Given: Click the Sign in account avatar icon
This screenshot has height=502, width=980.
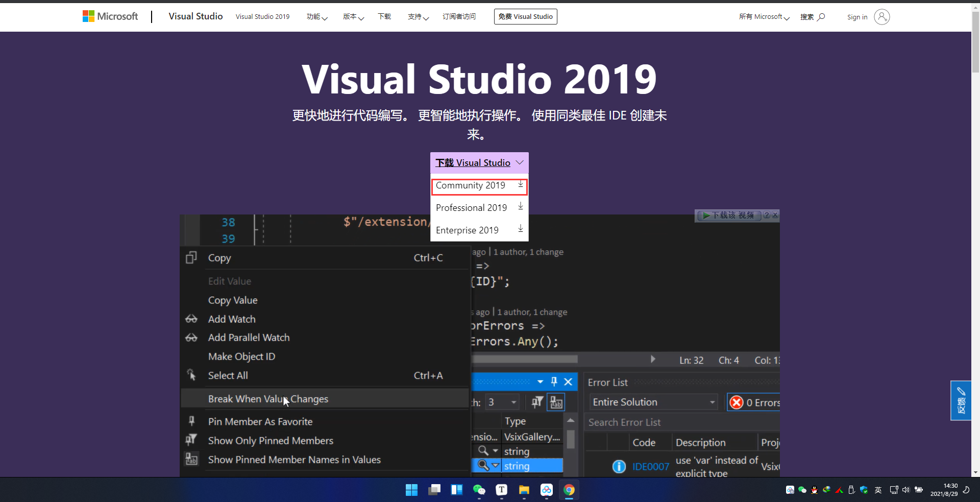Looking at the screenshot, I should [881, 17].
